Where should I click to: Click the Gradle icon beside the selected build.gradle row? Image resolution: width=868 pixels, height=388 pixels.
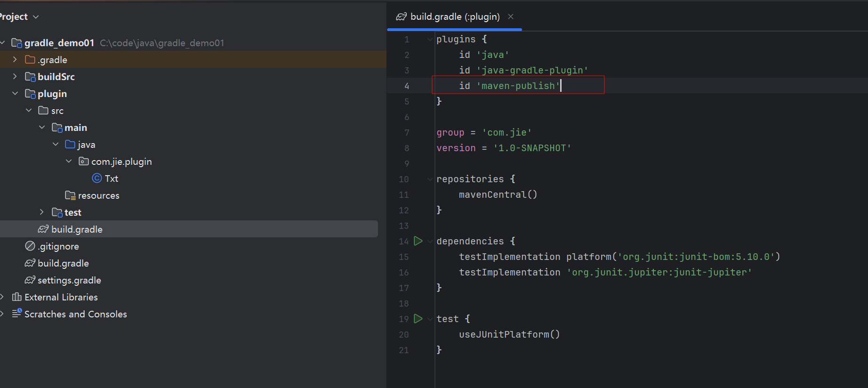point(43,229)
